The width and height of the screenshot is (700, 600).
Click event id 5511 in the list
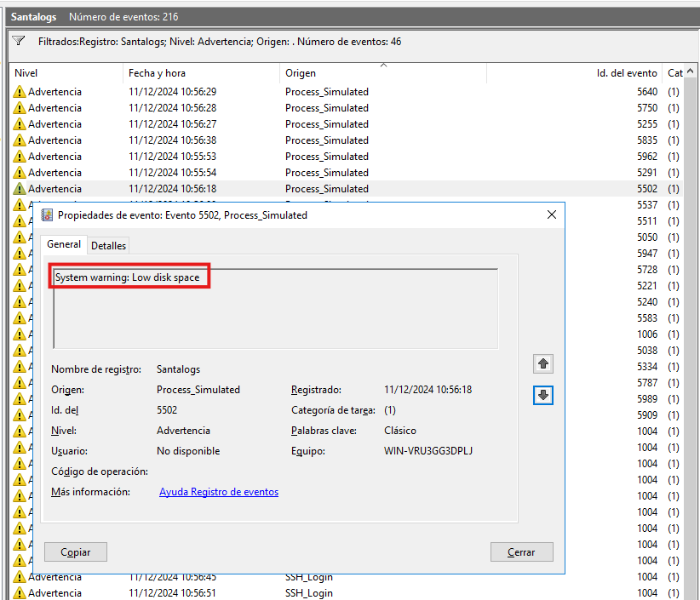pos(647,220)
